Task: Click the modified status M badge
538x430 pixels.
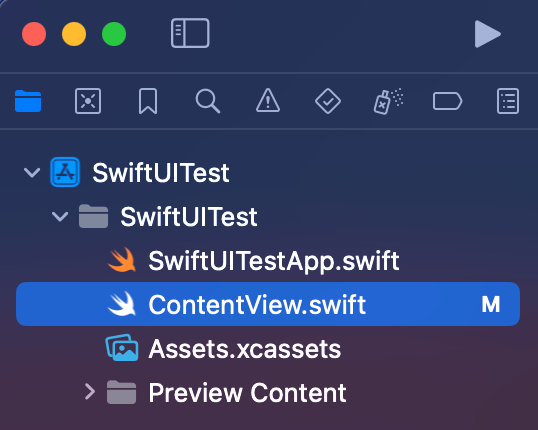Action: pyautogui.click(x=491, y=304)
